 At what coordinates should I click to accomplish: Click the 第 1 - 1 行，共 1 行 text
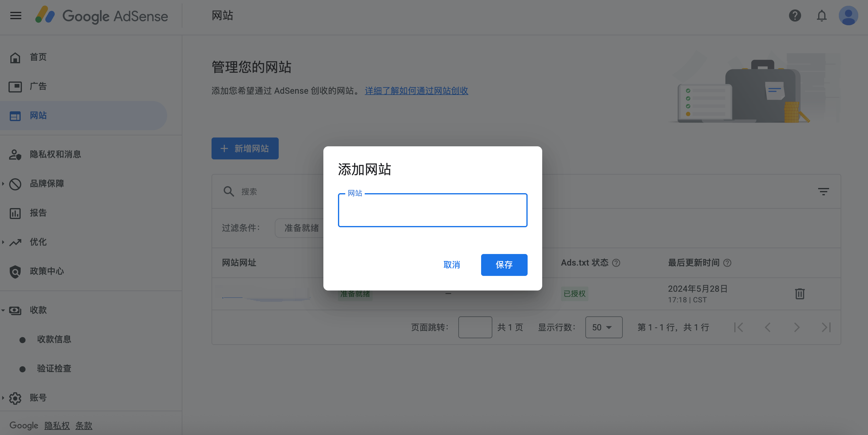click(673, 327)
